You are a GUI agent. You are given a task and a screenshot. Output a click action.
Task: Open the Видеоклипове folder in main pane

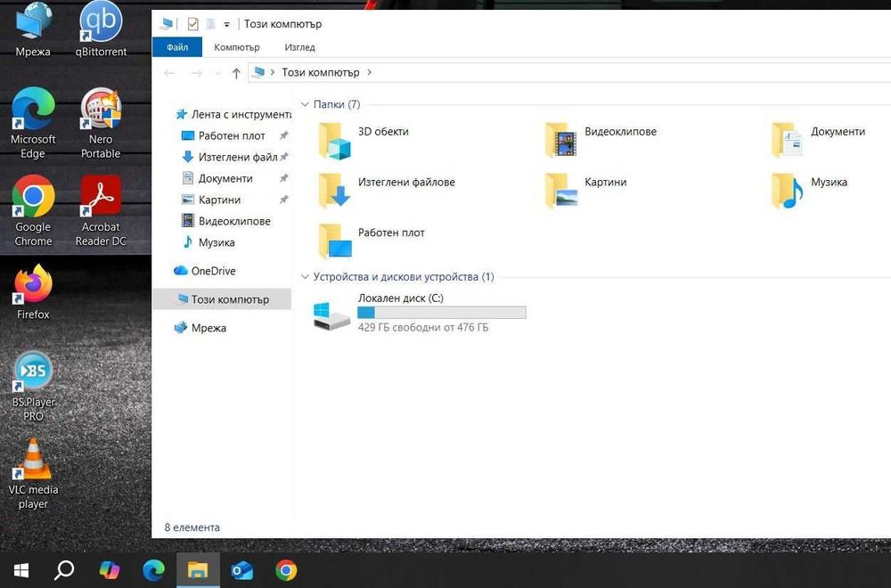[601, 141]
